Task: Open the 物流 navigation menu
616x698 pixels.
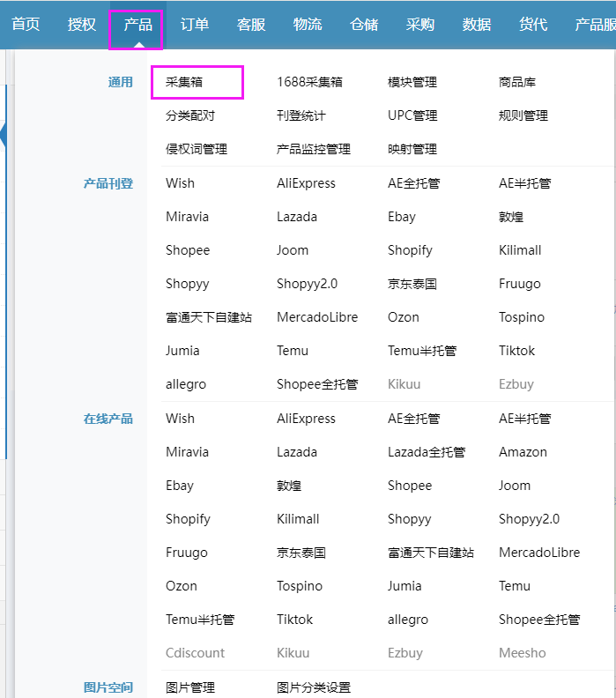Action: (308, 24)
